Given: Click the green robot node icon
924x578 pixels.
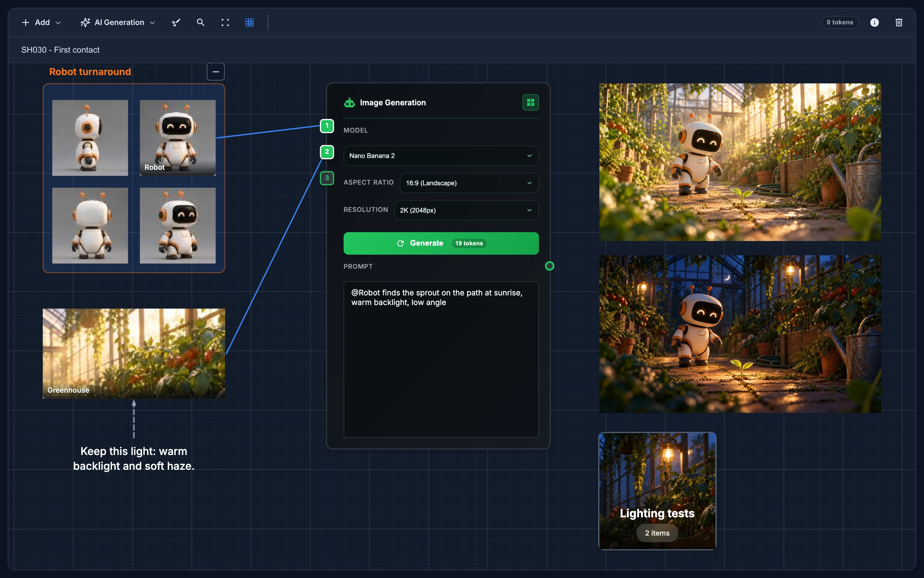Looking at the screenshot, I should (349, 102).
